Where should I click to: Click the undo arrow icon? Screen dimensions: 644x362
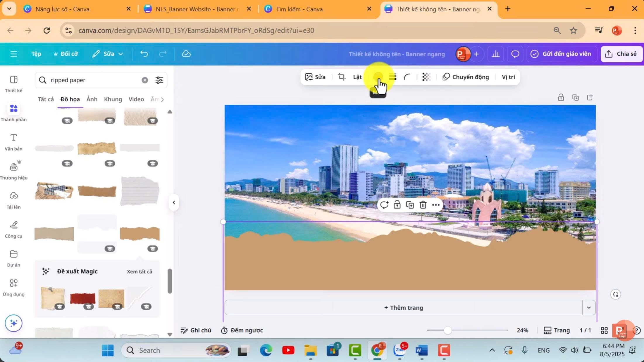coord(144,54)
